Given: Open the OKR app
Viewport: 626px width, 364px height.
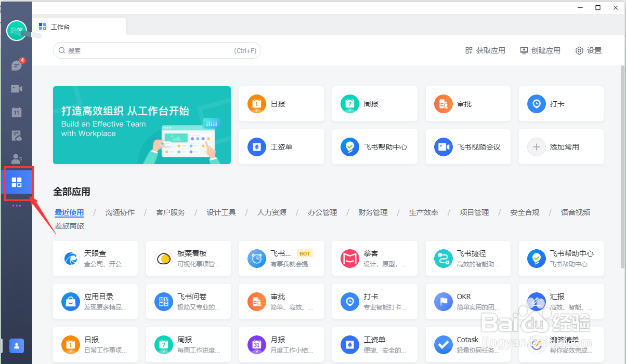Looking at the screenshot, I should (467, 301).
